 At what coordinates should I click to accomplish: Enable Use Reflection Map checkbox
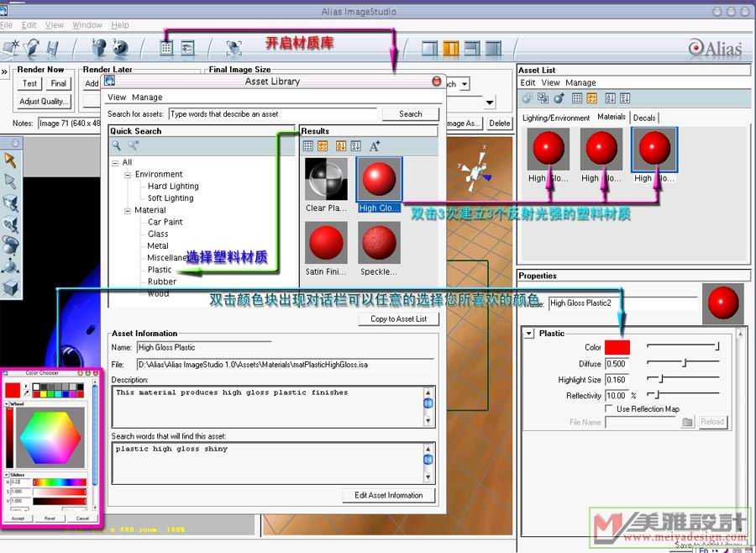click(609, 408)
